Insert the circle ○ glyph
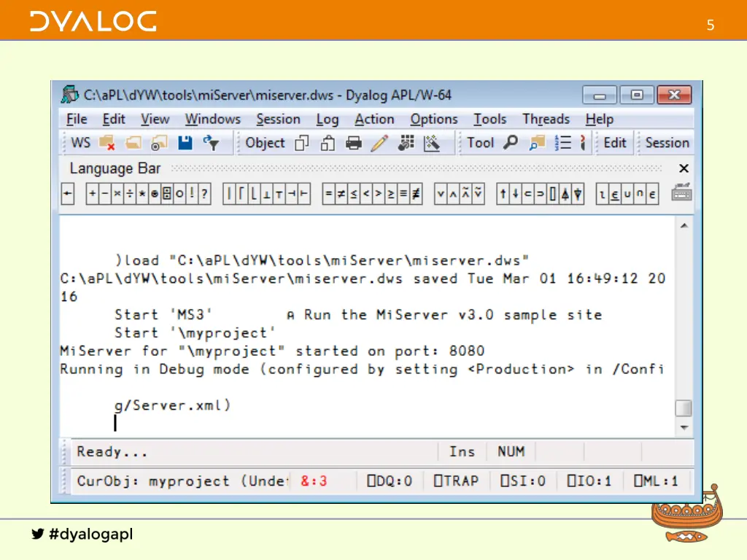747x560 pixels. pos(179,194)
